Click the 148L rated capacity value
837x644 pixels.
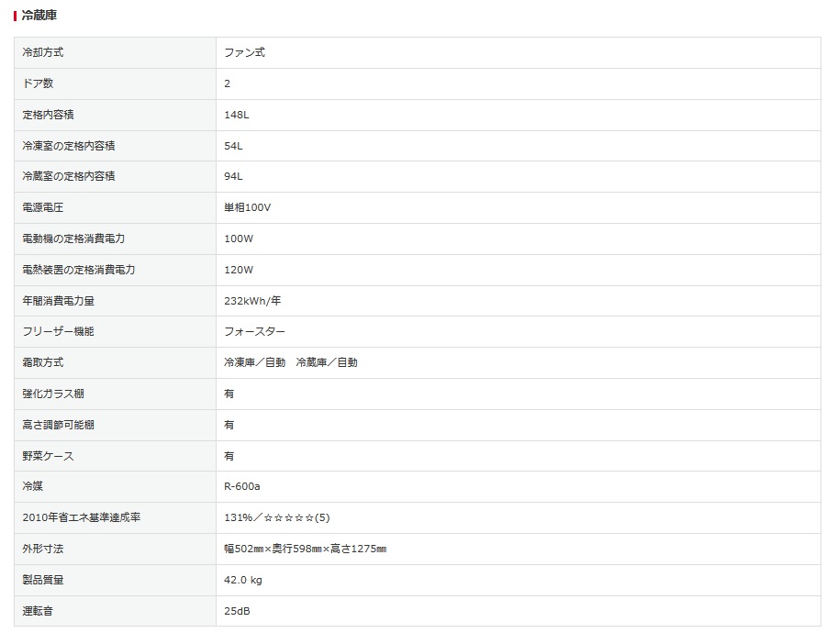tap(237, 116)
